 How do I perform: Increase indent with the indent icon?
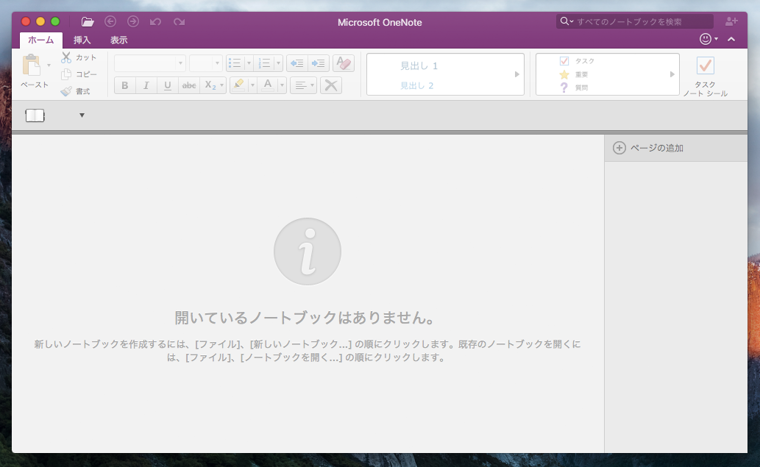pos(318,63)
